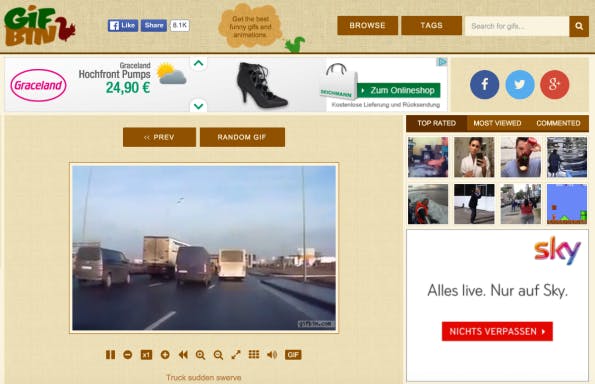Click Zum Onlineshop button in ad
The height and width of the screenshot is (384, 595).
coord(399,90)
